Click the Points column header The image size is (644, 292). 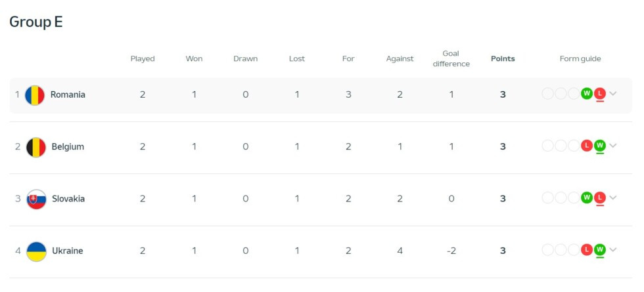(503, 58)
